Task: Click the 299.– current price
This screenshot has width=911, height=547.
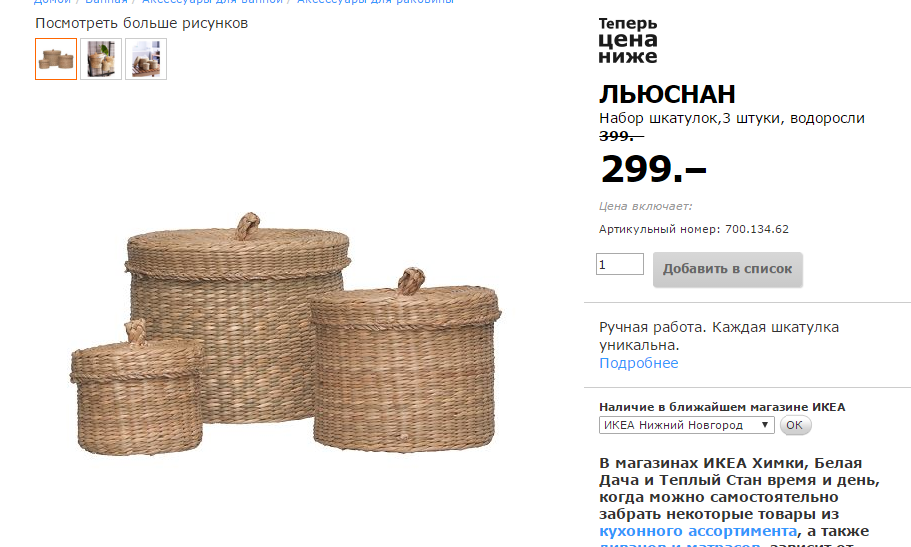Action: [653, 169]
